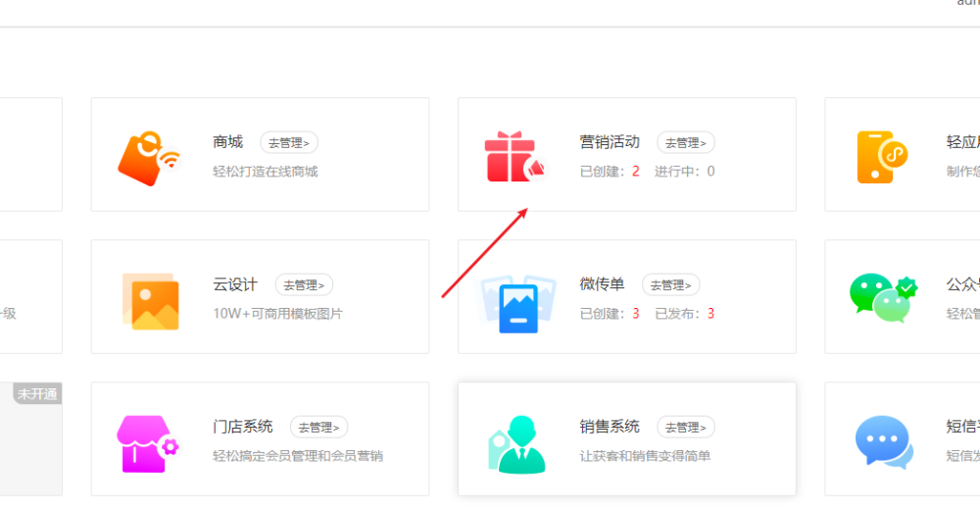Click 轻松打造在线商城 description

265,172
